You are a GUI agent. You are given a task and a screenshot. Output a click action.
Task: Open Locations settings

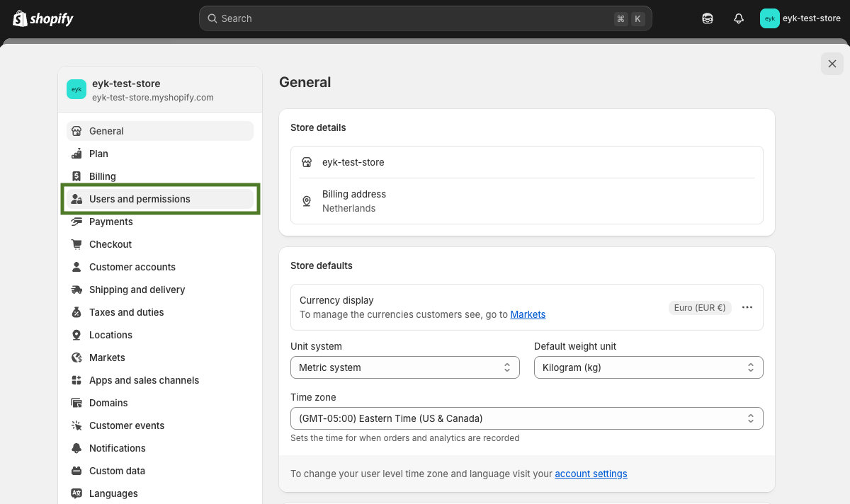[x=160, y=335]
